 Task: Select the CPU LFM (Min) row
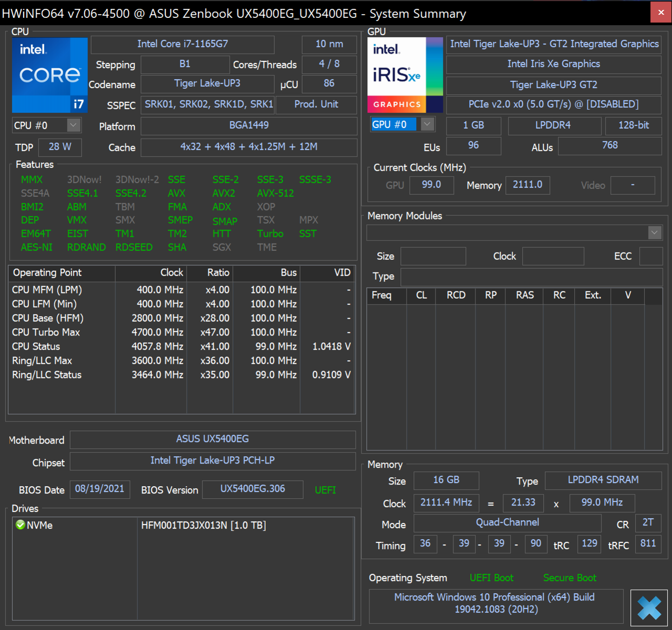click(x=181, y=304)
